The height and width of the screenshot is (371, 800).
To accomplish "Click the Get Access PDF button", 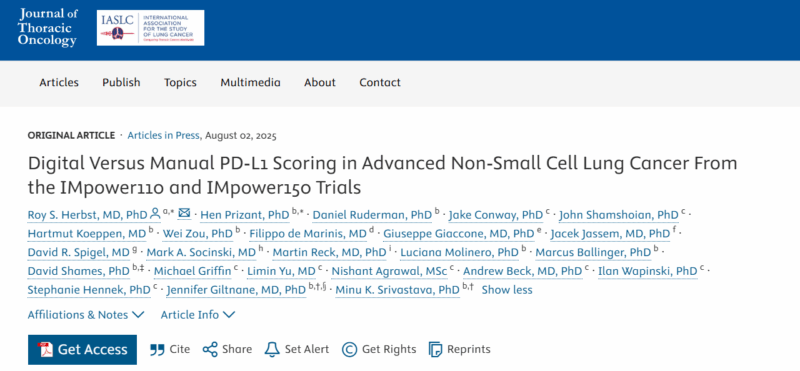I will tap(82, 350).
